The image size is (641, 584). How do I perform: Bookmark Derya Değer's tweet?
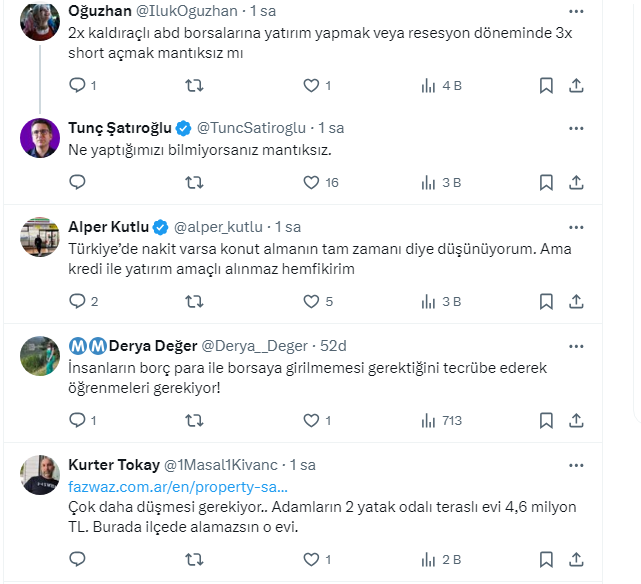click(x=546, y=421)
